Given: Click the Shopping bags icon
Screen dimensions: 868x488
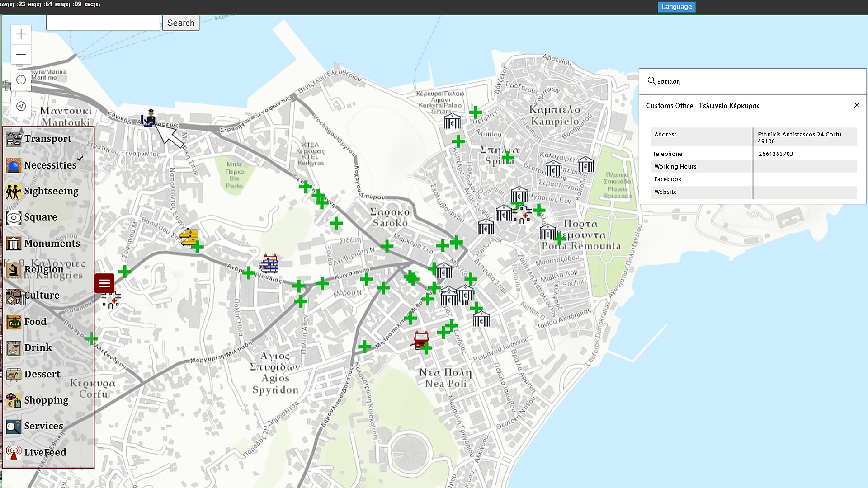Looking at the screenshot, I should click(14, 401).
